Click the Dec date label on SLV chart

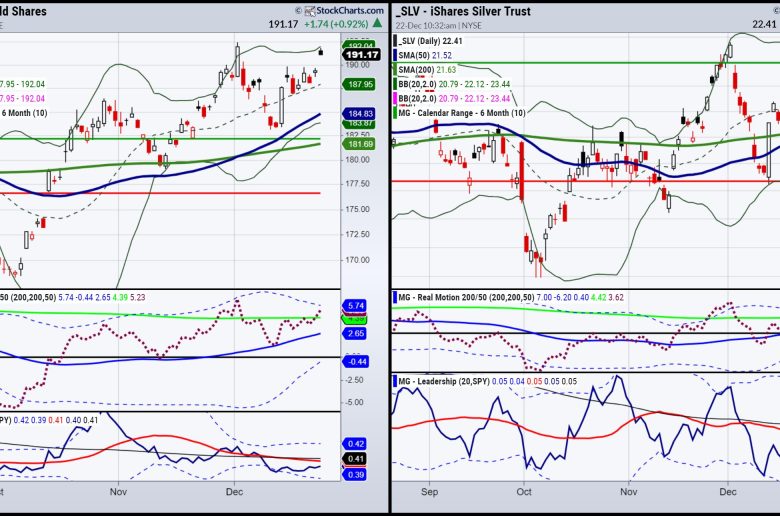(728, 492)
